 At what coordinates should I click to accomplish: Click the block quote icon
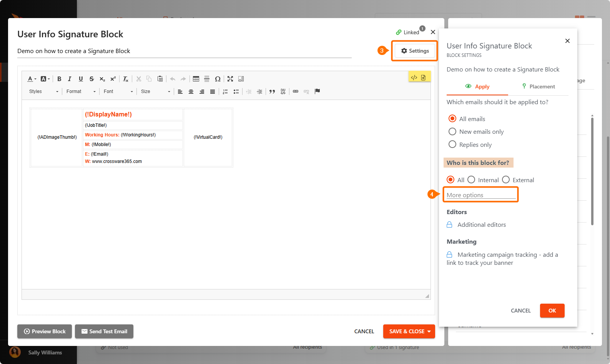[x=272, y=91]
